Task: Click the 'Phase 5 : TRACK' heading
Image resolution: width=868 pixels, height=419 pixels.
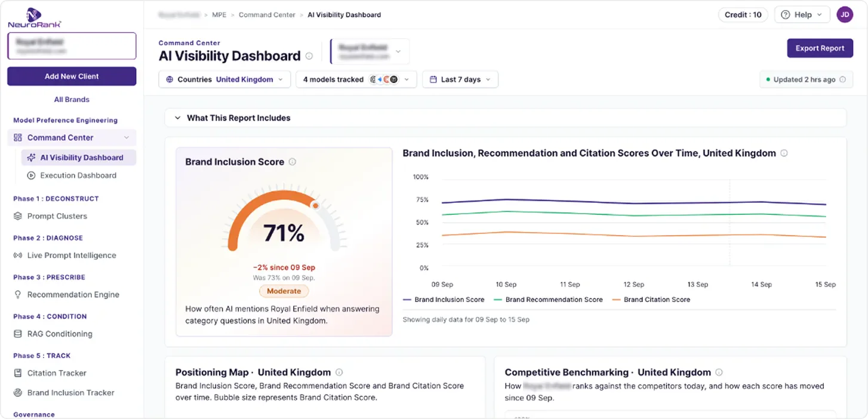Action: point(42,356)
